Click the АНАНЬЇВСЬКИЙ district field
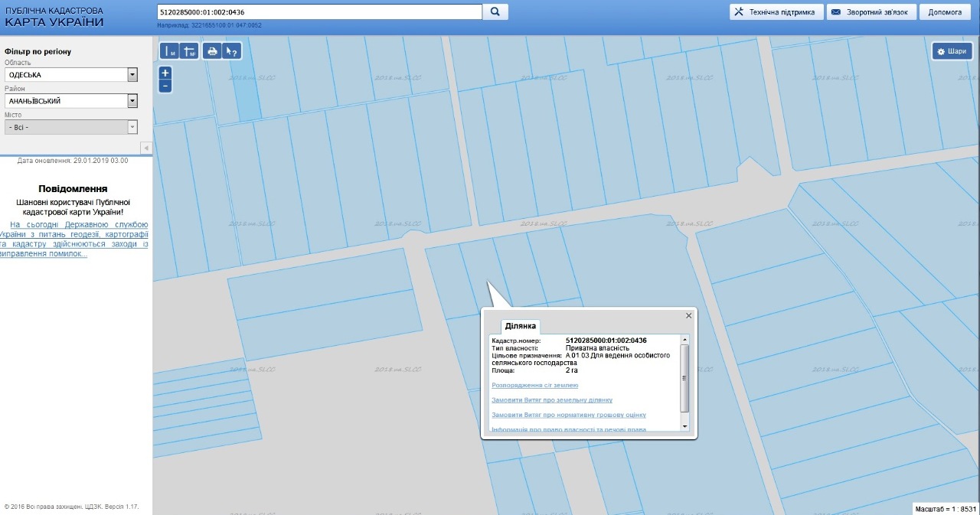 (x=66, y=101)
